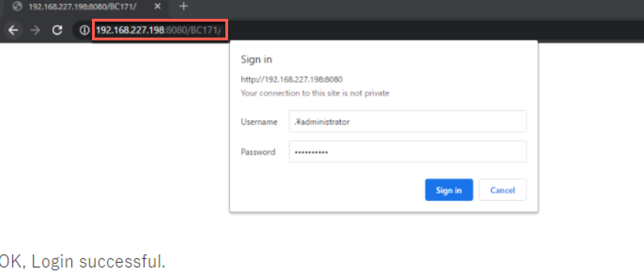
Task: Dismiss the dialog with the Cancel button
Action: point(502,190)
